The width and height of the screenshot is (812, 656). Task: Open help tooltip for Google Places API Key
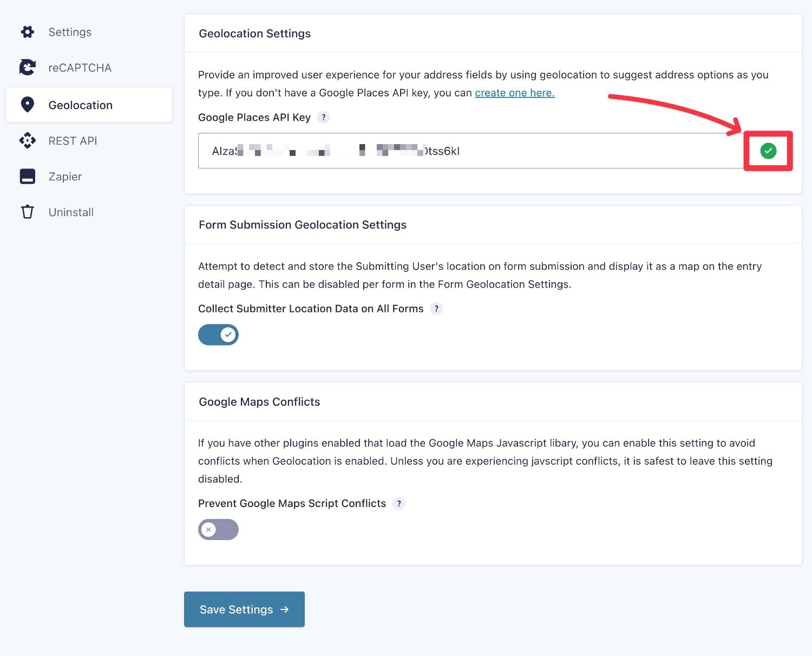pyautogui.click(x=323, y=118)
